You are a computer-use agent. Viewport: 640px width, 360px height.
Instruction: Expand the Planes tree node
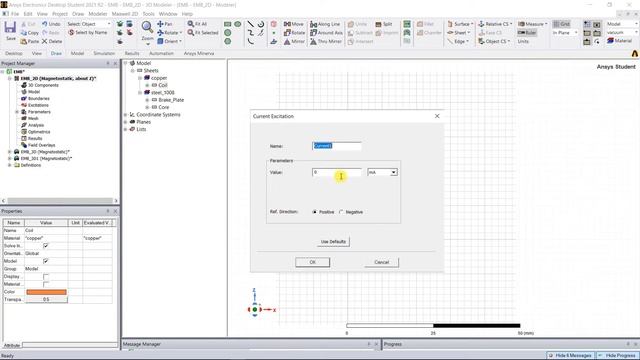tap(125, 122)
